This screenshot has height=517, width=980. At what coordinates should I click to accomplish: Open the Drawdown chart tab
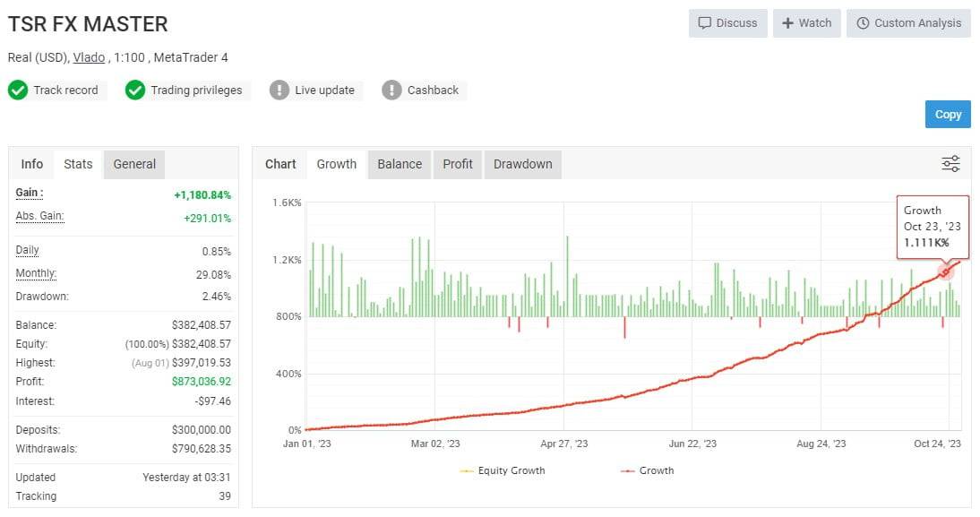coord(522,164)
